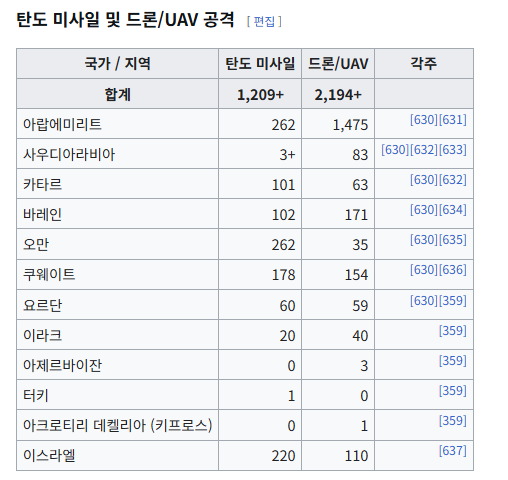
Task: Click the country name 아랍에미리트
Action: pyautogui.click(x=62, y=124)
